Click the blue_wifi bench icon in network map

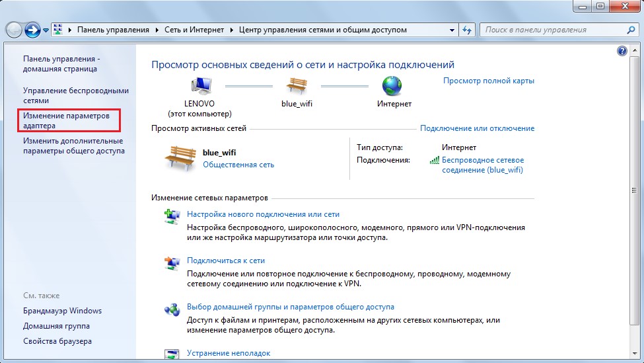point(296,86)
